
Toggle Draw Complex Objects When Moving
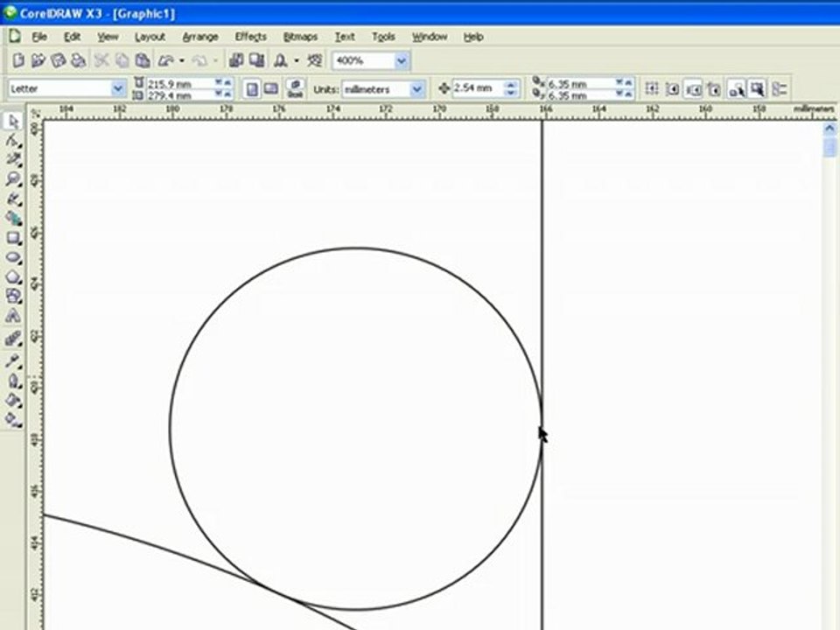(x=737, y=89)
